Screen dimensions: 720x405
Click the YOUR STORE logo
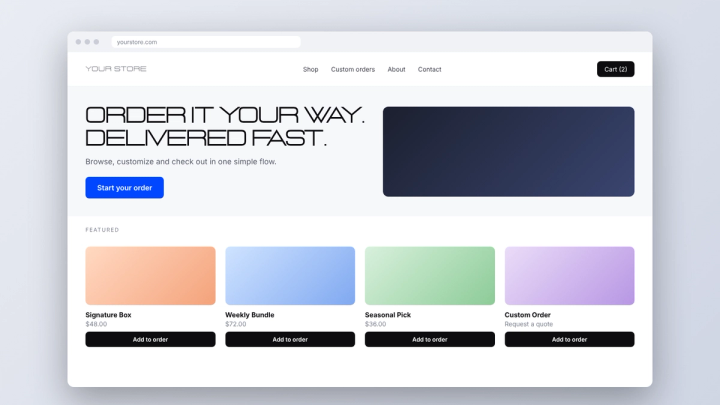pos(116,69)
